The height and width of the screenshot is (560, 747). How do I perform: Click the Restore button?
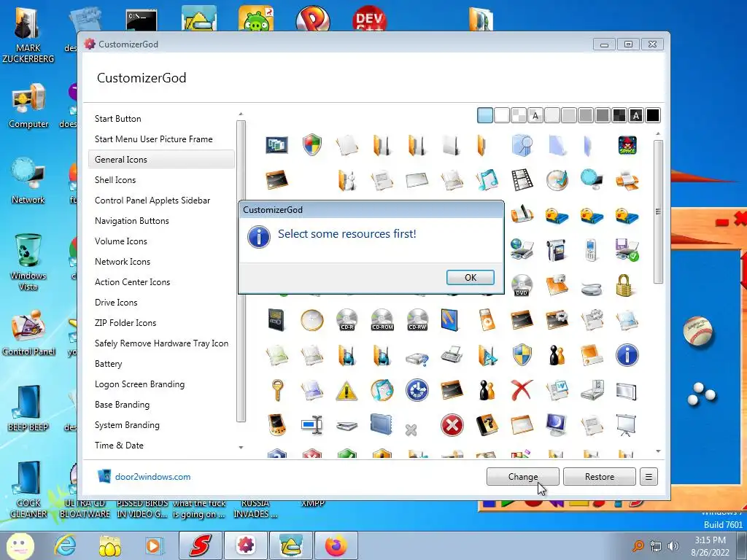pos(600,477)
